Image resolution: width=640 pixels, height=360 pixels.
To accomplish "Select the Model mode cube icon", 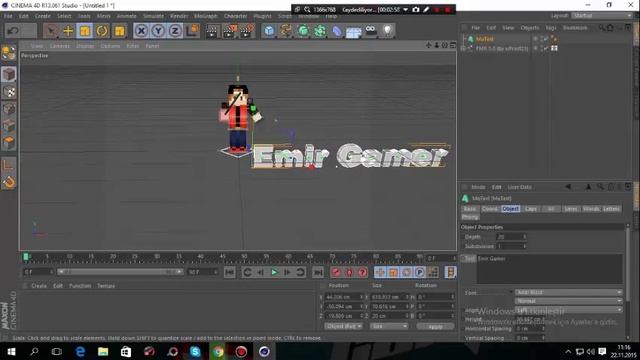I will click(x=9, y=74).
